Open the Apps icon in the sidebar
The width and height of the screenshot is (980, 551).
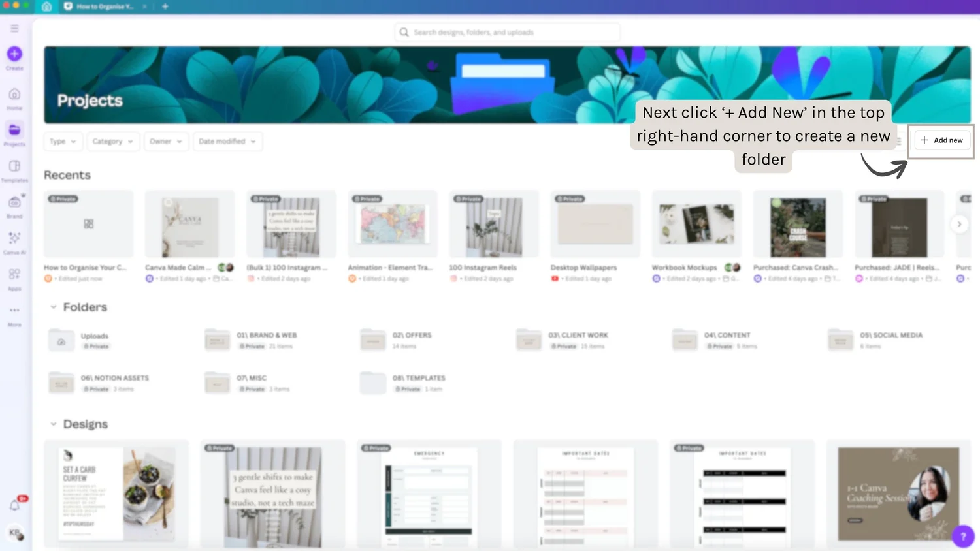[x=14, y=275]
